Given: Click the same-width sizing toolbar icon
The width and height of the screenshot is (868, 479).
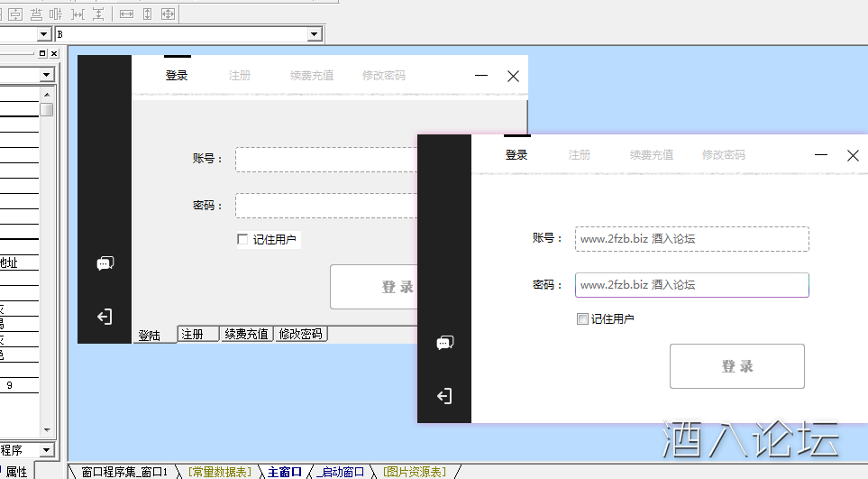Looking at the screenshot, I should 126,14.
